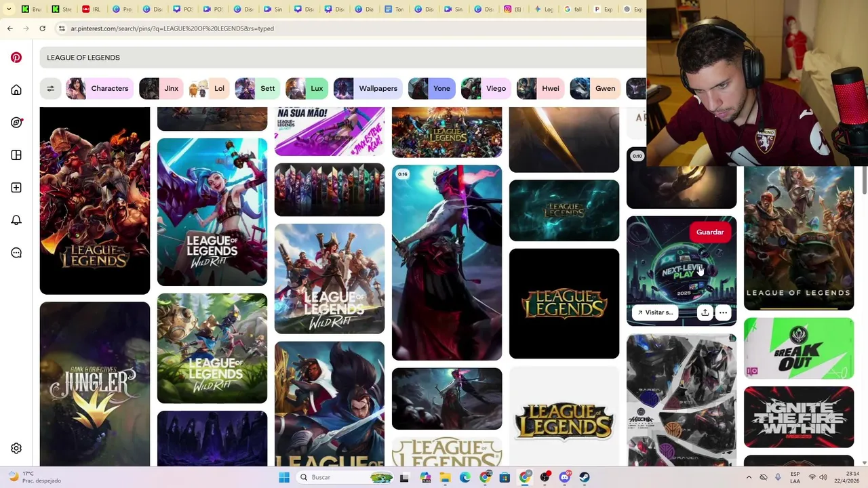
Task: Click the browser back arrow
Action: (9, 28)
